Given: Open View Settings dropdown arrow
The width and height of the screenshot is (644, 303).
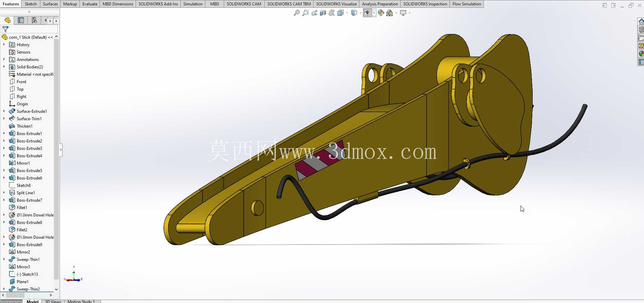Looking at the screenshot, I should tap(409, 13).
